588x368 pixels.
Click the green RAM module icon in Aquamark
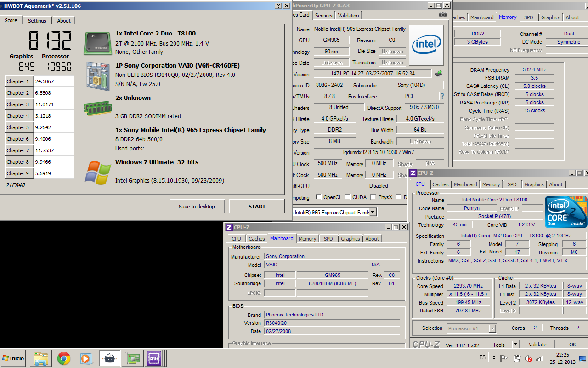97,109
